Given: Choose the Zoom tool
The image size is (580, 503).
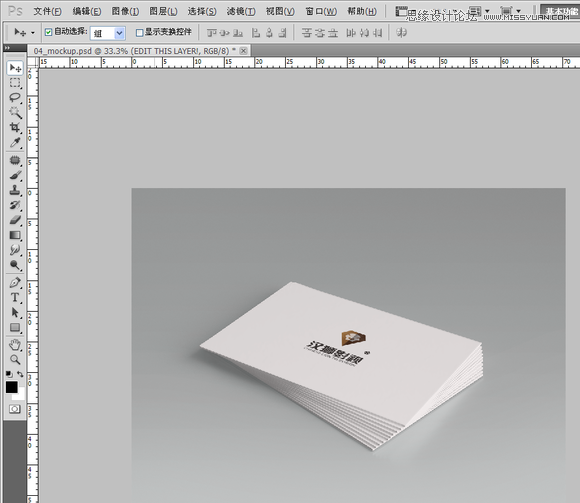Looking at the screenshot, I should (x=15, y=359).
